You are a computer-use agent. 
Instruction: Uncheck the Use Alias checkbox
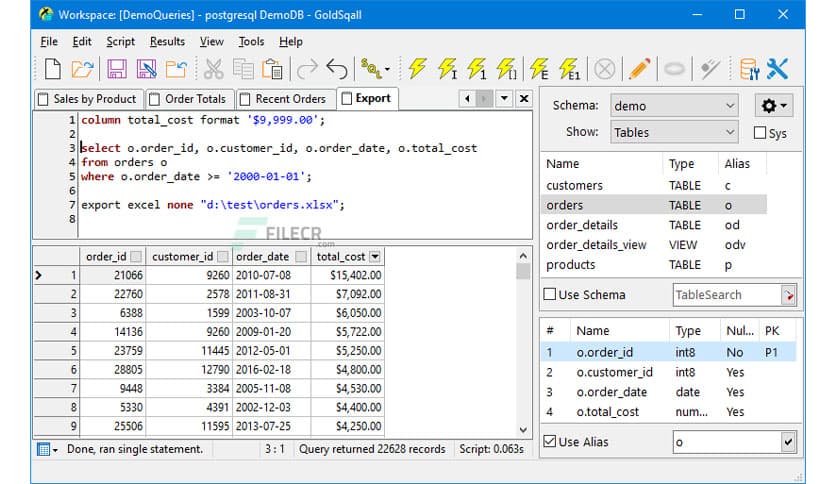(x=550, y=442)
